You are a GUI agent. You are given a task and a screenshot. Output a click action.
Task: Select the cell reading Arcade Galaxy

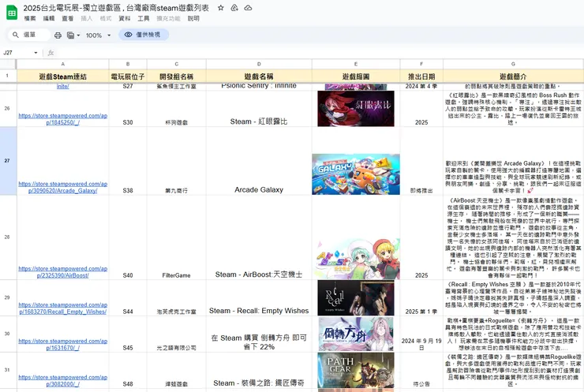tap(259, 161)
